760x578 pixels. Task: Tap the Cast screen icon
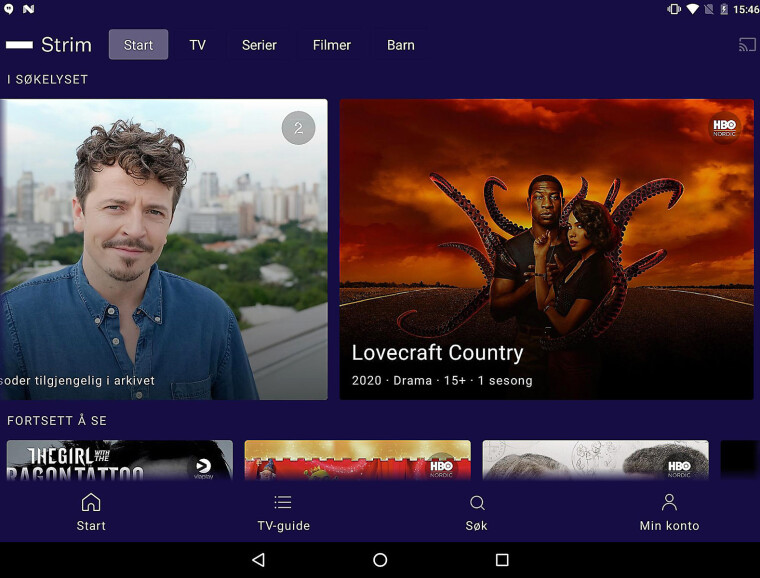[x=747, y=45]
